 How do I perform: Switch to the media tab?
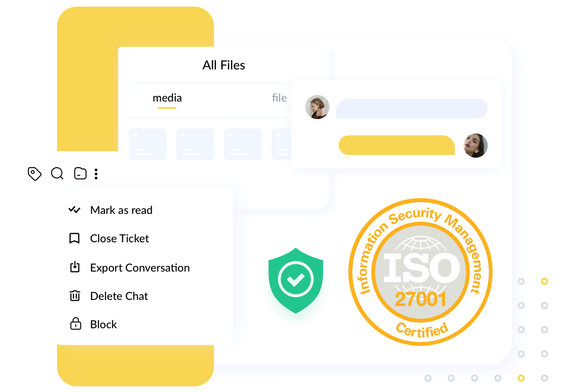pos(167,98)
